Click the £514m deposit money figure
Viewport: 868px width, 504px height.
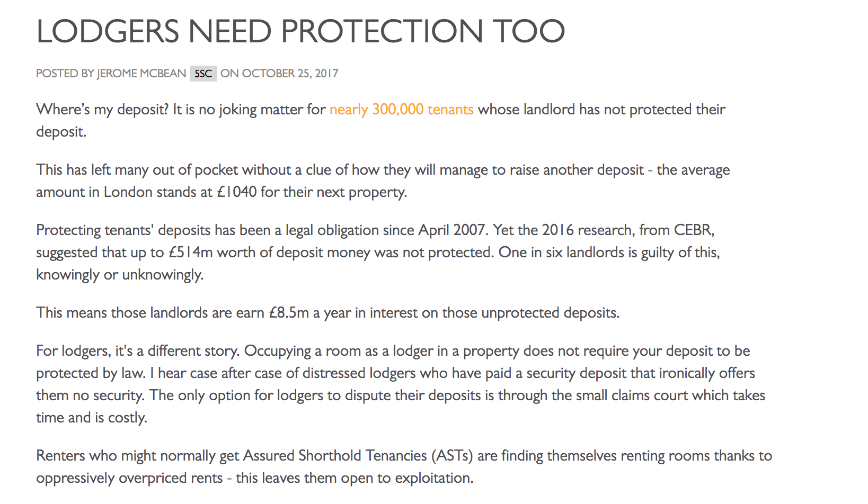click(190, 253)
